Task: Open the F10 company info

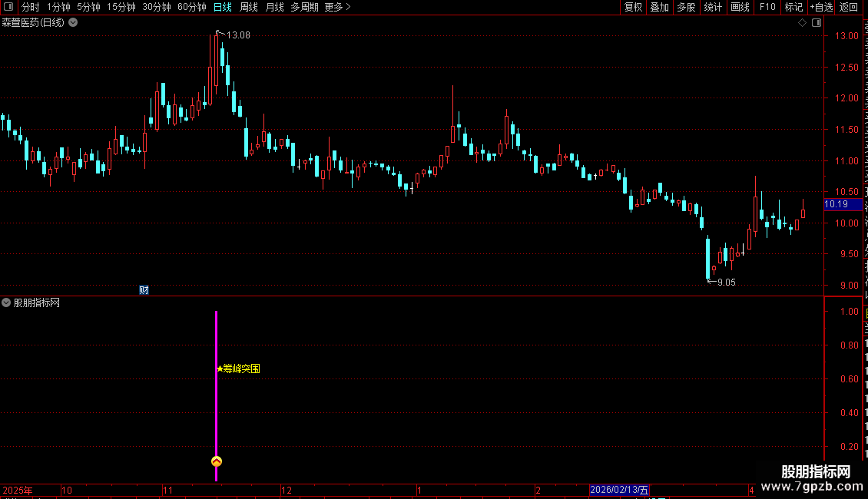Action: [767, 7]
